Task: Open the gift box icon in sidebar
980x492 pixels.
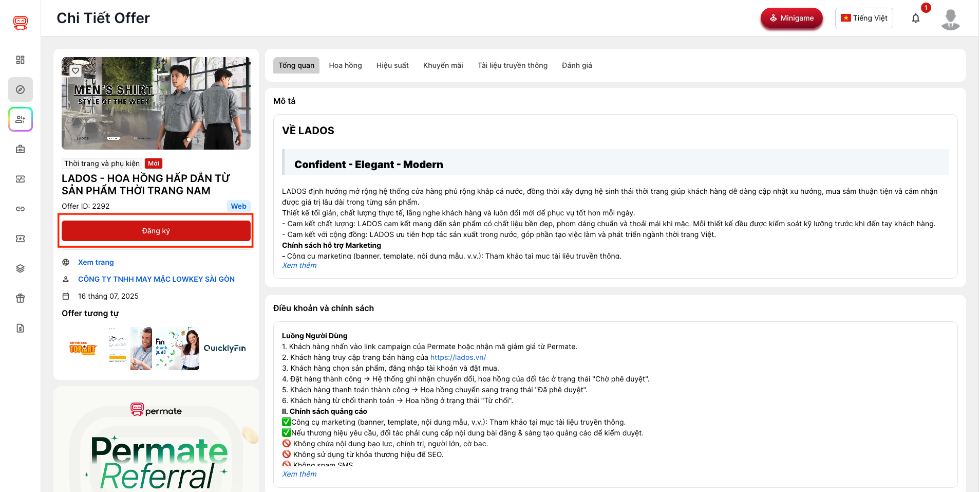Action: 21,298
